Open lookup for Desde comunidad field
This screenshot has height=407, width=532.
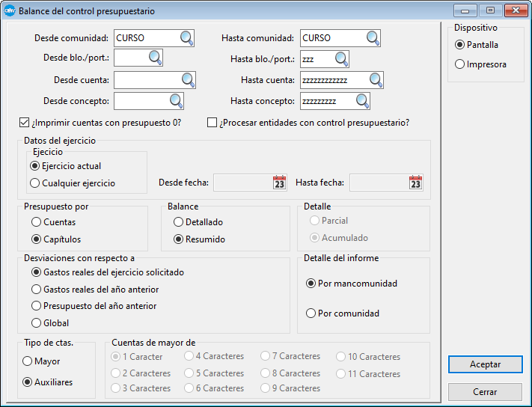(x=186, y=38)
